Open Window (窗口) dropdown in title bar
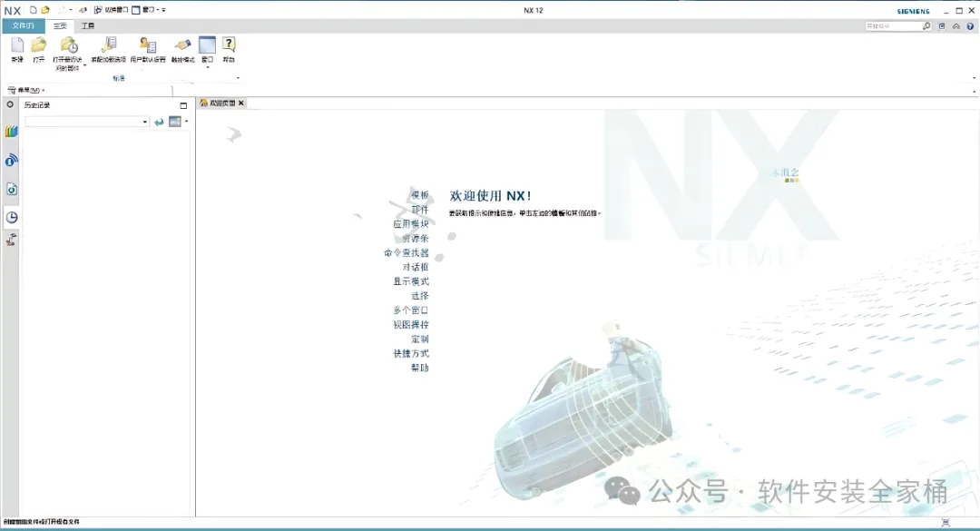 [x=145, y=10]
